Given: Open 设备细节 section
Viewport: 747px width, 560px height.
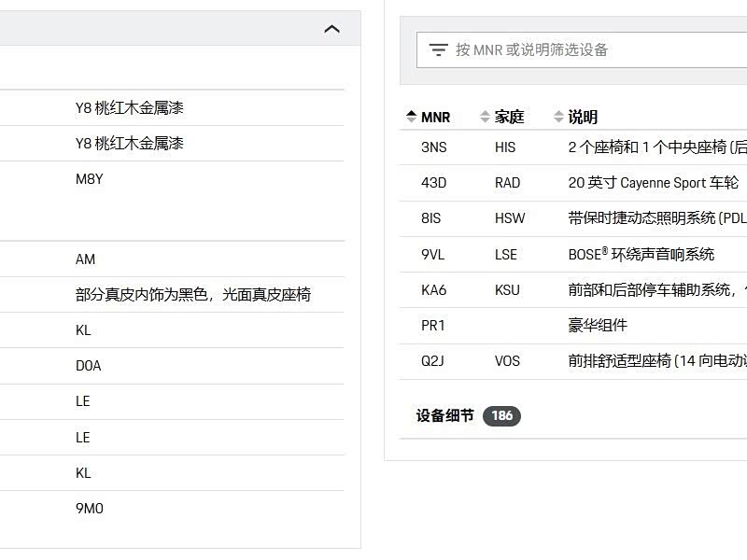Looking at the screenshot, I should pyautogui.click(x=445, y=415).
